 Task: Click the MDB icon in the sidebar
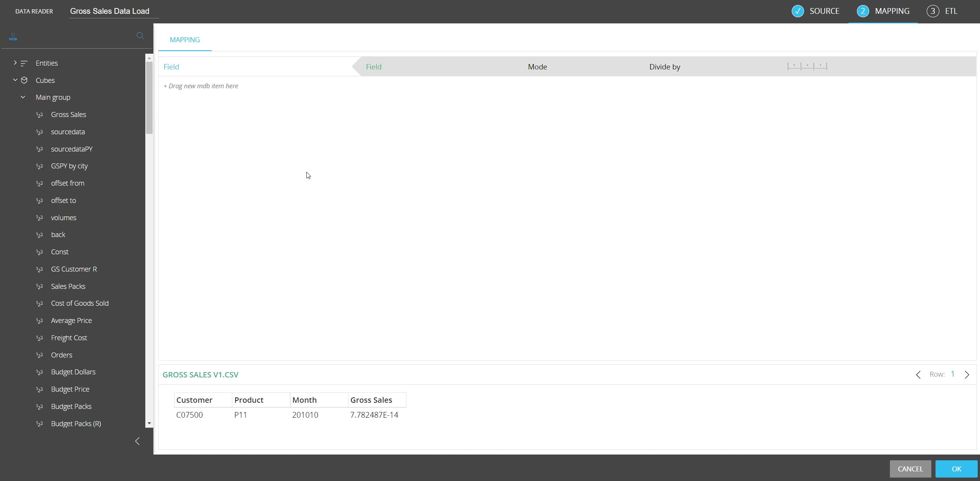pyautogui.click(x=13, y=36)
